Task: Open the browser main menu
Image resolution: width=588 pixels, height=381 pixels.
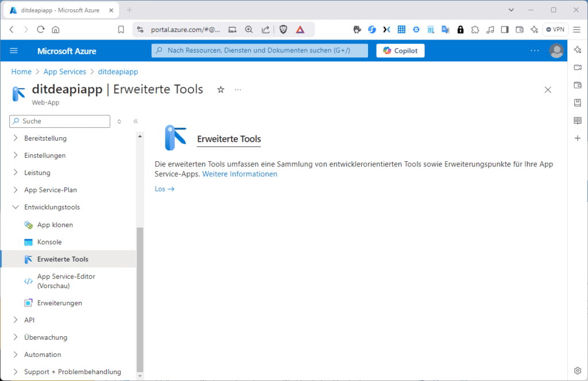Action: (577, 30)
